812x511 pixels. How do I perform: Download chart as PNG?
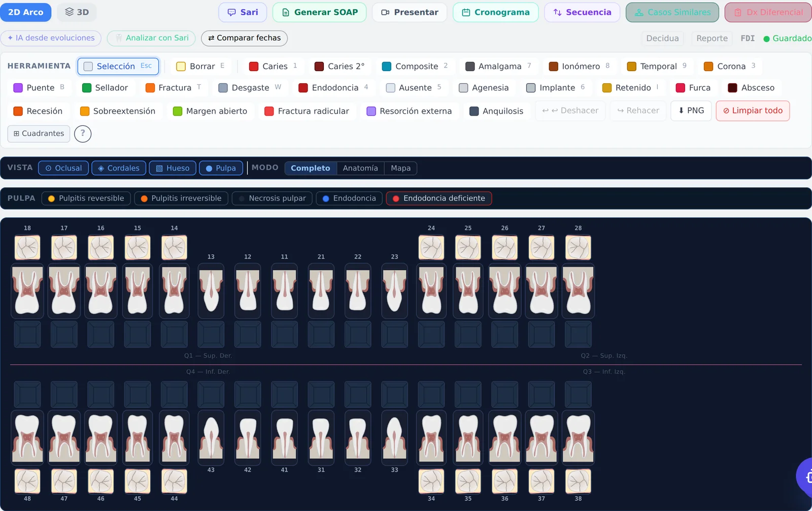click(691, 111)
